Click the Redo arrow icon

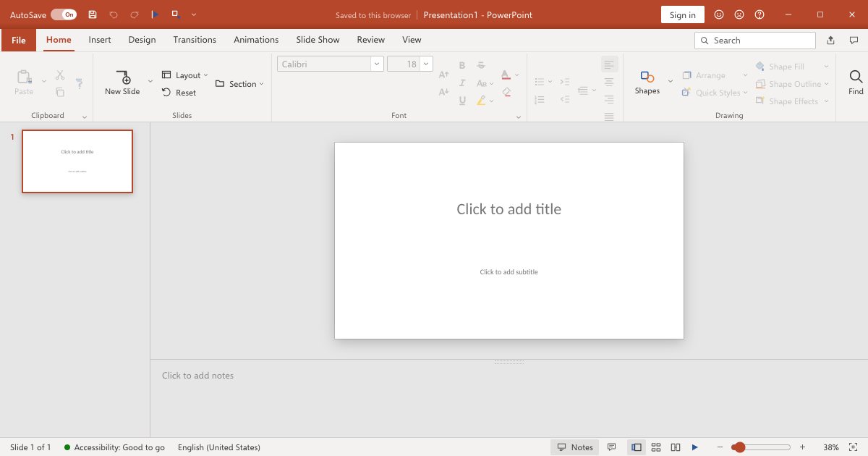(x=135, y=14)
